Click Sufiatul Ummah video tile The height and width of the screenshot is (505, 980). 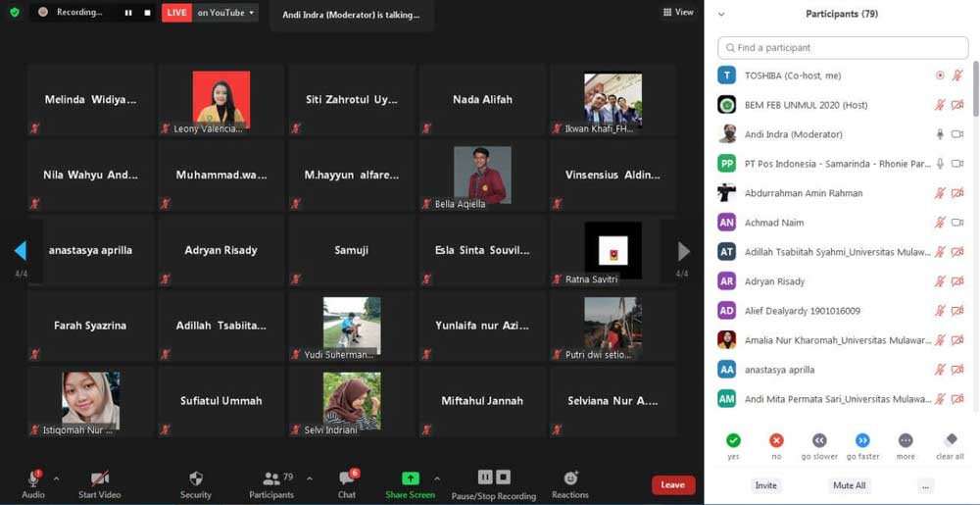pyautogui.click(x=220, y=401)
